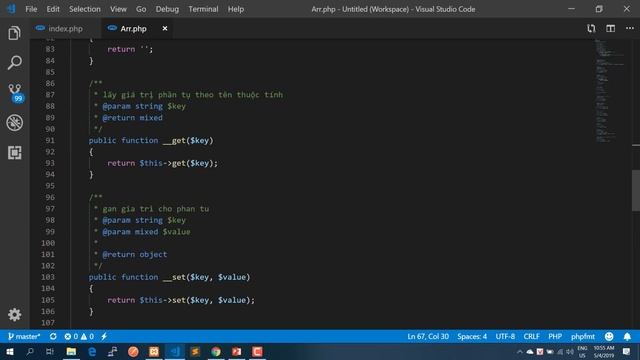The image size is (640, 360).
Task: Click the master* git branch indicator
Action: 24,336
